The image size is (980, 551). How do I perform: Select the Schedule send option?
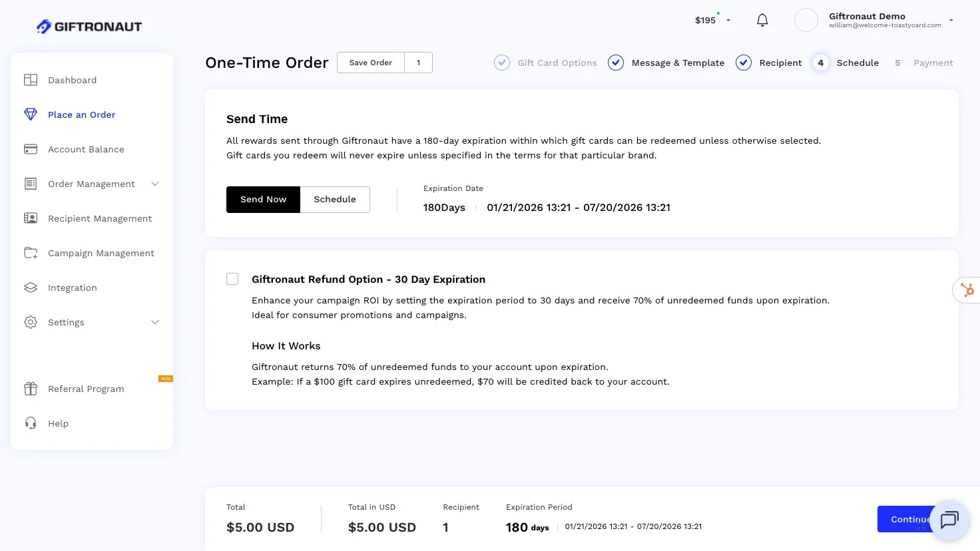pyautogui.click(x=335, y=200)
